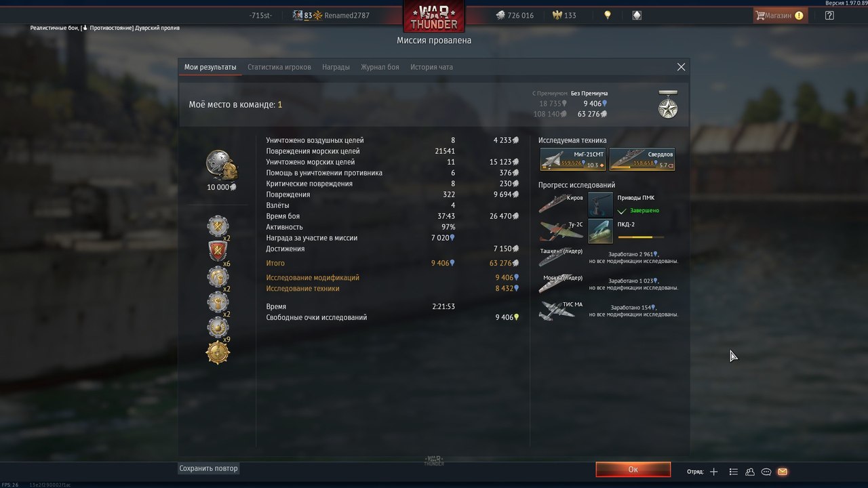This screenshot has width=868, height=488.
Task: Open the chat bubble icon
Action: 766,472
